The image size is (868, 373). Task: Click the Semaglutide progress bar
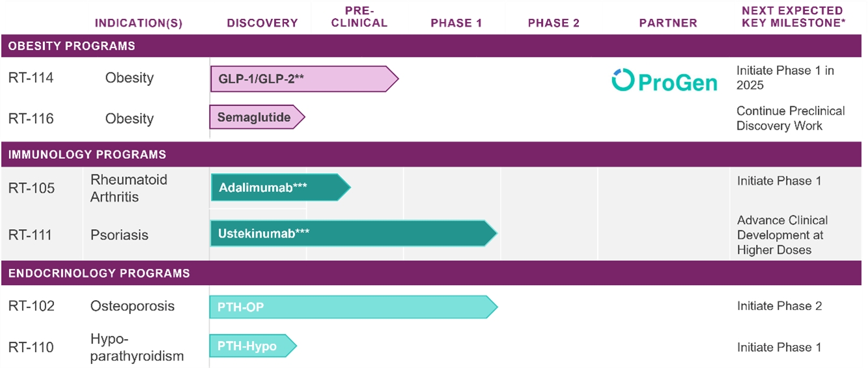pos(256,118)
